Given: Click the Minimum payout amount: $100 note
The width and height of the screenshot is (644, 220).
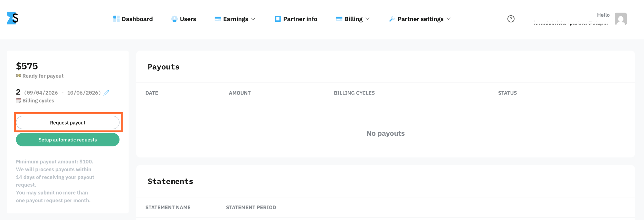Looking at the screenshot, I should 55,162.
